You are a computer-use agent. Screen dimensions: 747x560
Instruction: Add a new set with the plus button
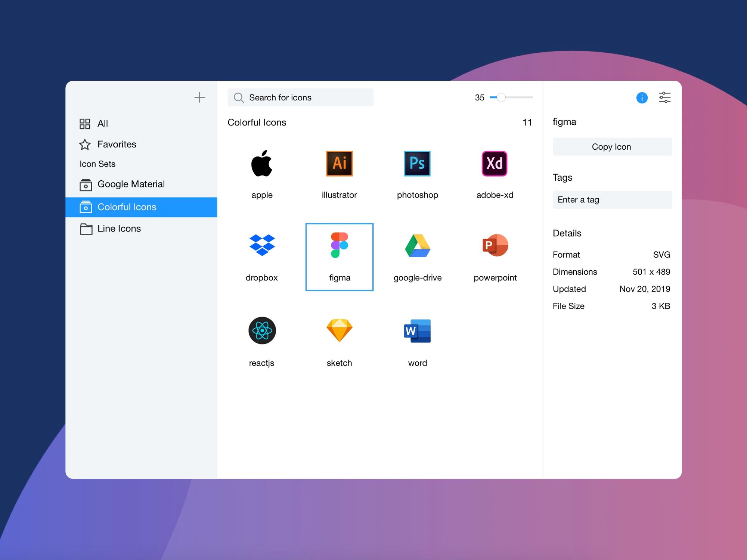(x=199, y=97)
